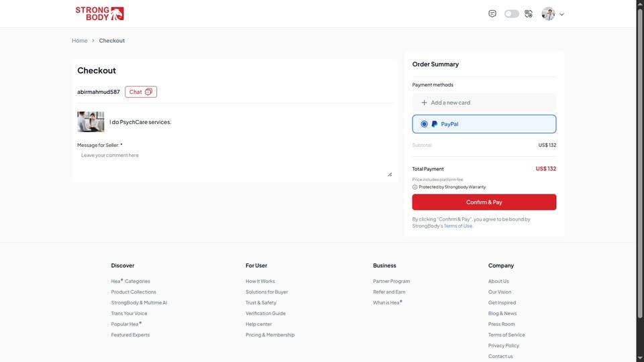Screen dimensions: 644x362
Task: Click the Strongbody Warranty shield icon
Action: (415, 187)
